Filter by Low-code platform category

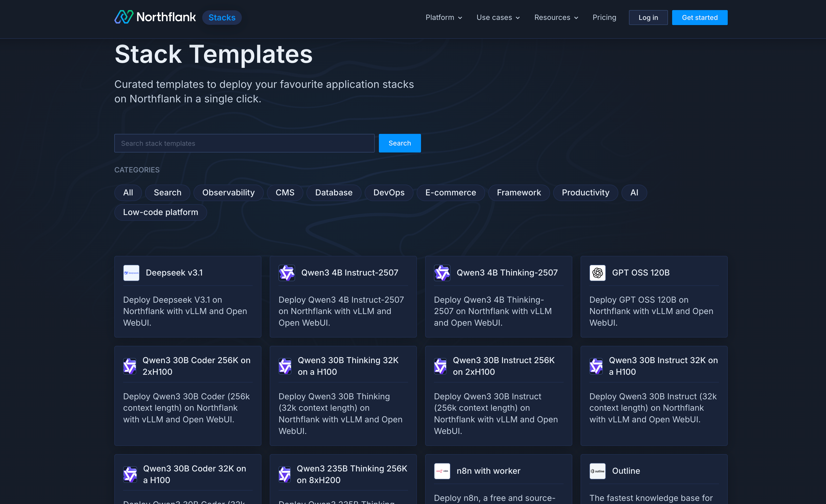(x=161, y=212)
